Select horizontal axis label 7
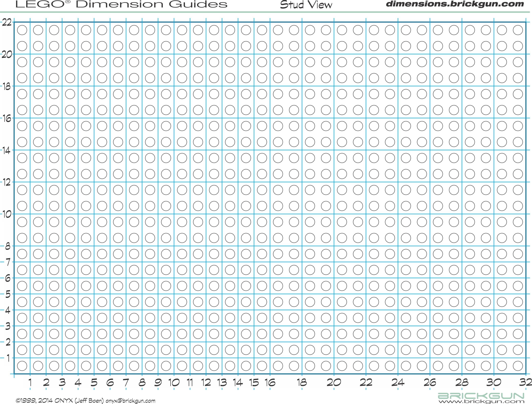 pos(126,382)
